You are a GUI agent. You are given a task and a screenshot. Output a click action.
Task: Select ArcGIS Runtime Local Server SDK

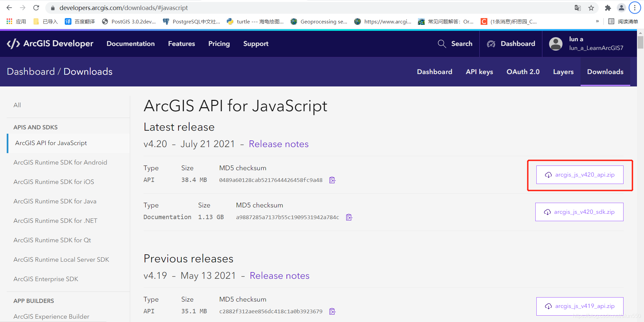61,260
